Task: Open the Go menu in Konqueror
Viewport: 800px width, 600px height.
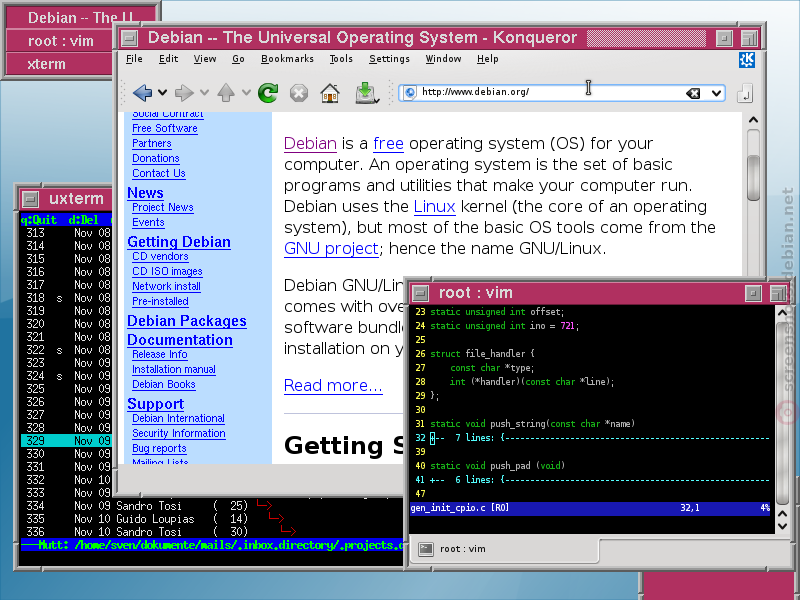Action: point(238,59)
